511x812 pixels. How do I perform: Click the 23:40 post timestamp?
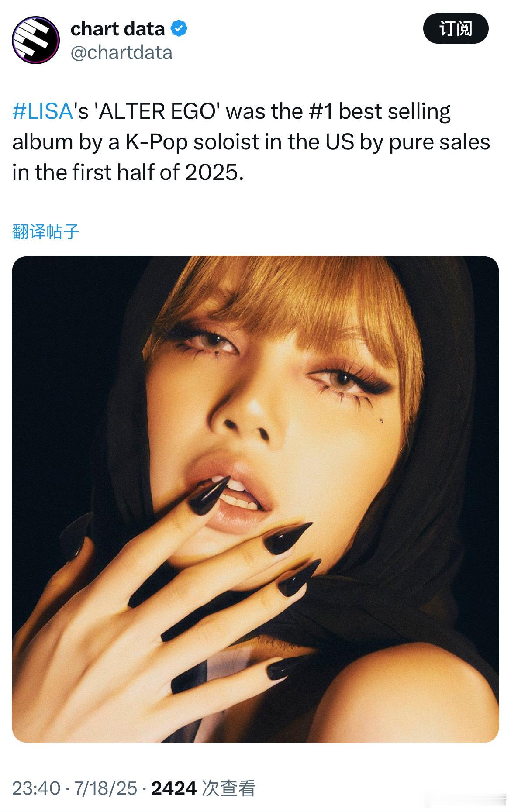pos(36,788)
